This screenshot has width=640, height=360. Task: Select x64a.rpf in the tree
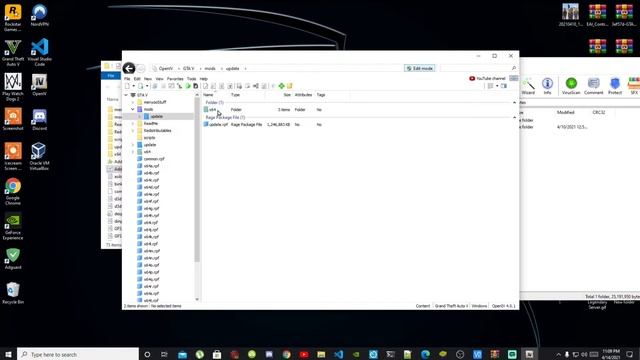pos(151,166)
